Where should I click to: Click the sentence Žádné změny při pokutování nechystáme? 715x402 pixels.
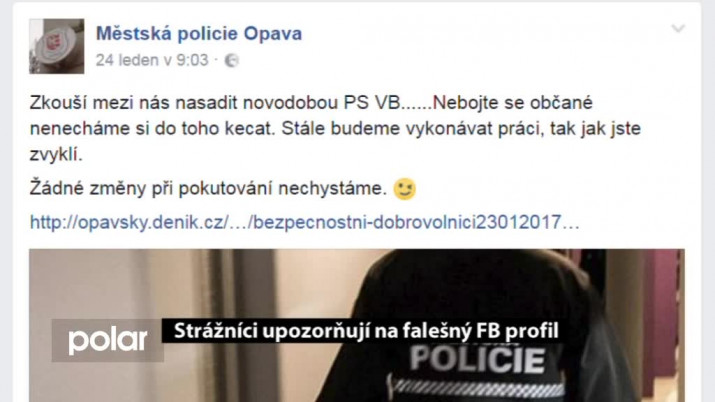[208, 188]
